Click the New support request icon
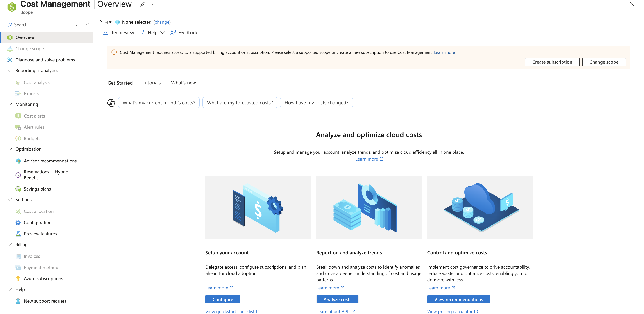 18,301
